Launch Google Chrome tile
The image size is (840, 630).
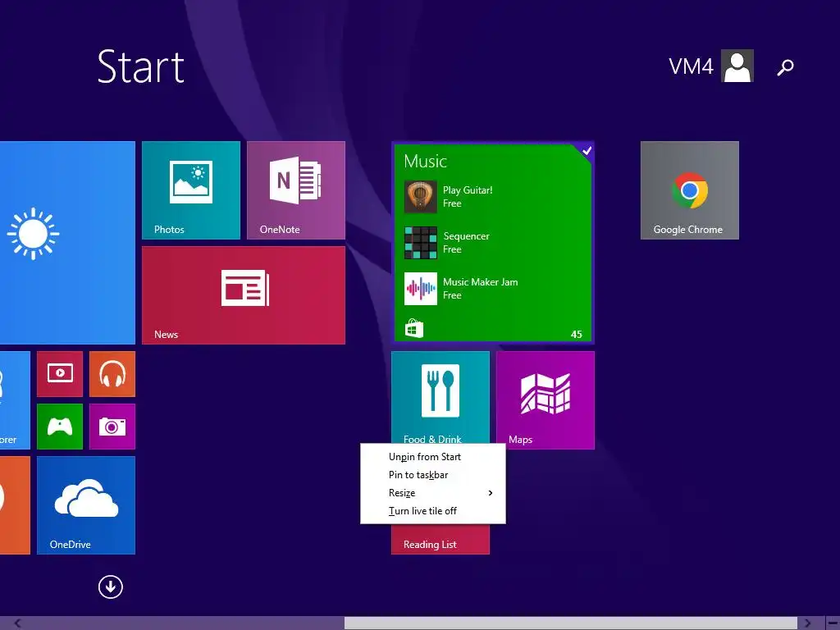click(689, 190)
